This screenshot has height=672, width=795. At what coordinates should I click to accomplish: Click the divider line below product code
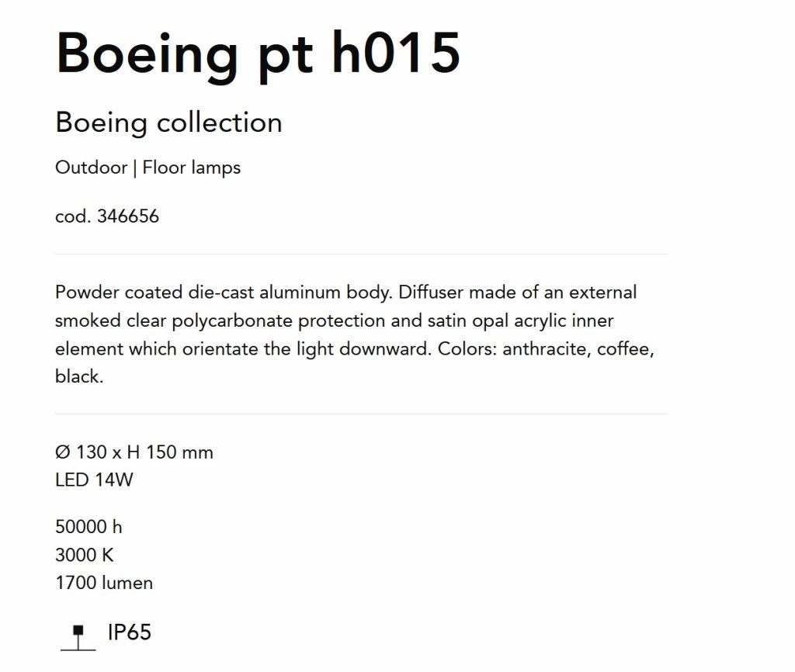361,255
